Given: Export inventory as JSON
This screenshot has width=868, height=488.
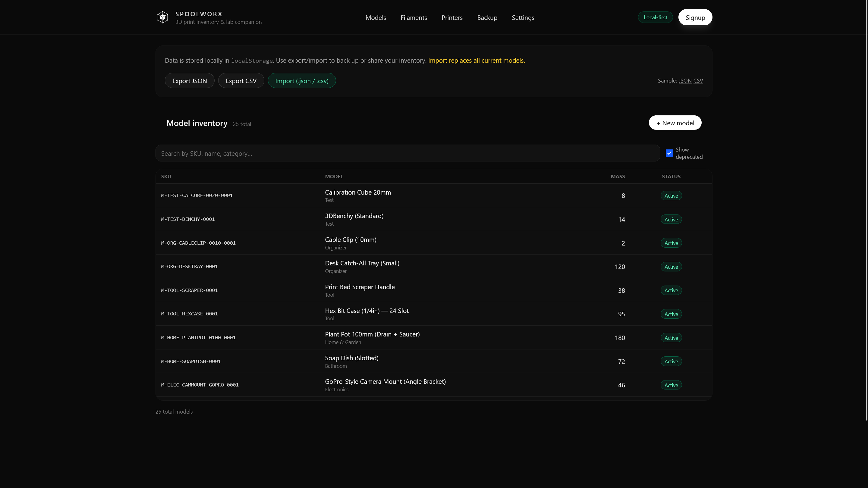Looking at the screenshot, I should [189, 80].
